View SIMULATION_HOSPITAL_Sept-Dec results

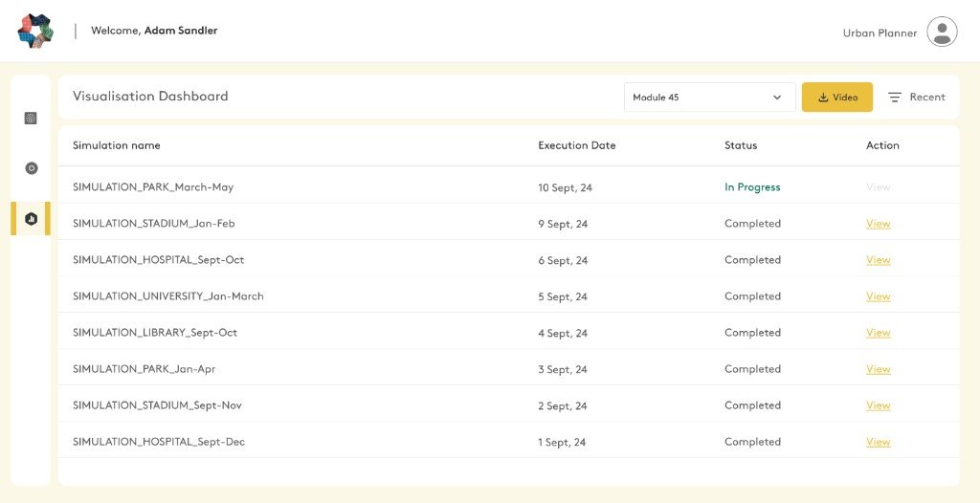pos(879,442)
